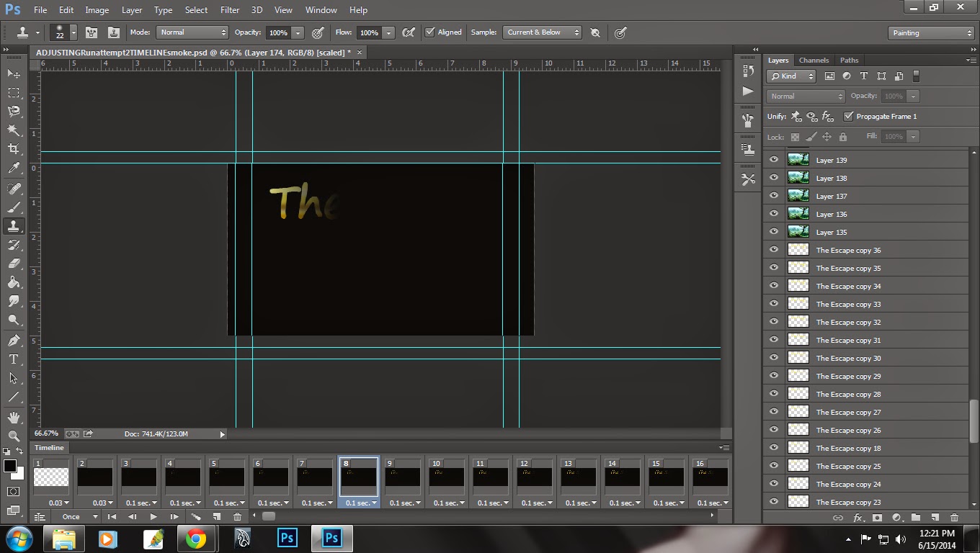Hide the Layer 139 layer visibility
The width and height of the screenshot is (980, 553).
point(773,160)
